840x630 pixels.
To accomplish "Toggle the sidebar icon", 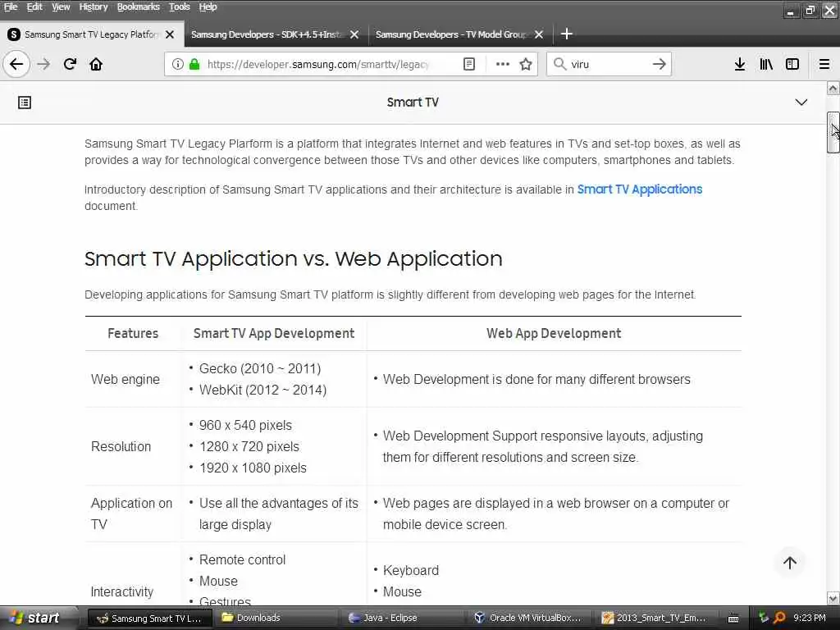I will point(792,64).
